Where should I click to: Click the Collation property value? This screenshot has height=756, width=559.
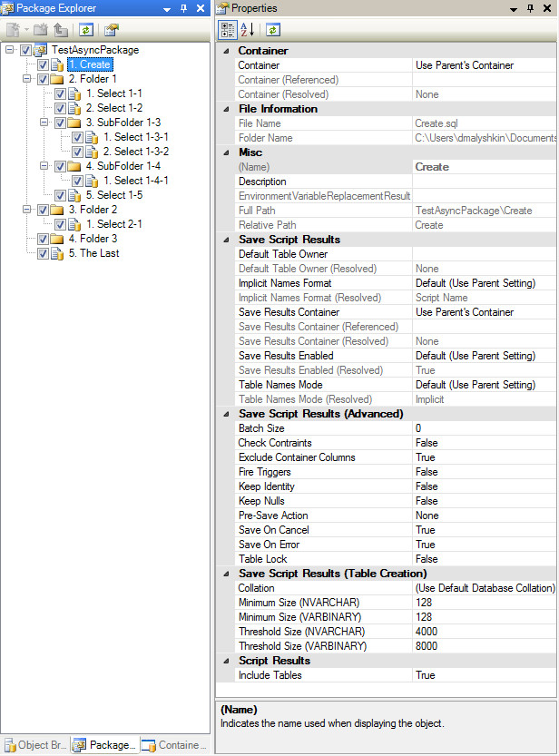coord(485,588)
